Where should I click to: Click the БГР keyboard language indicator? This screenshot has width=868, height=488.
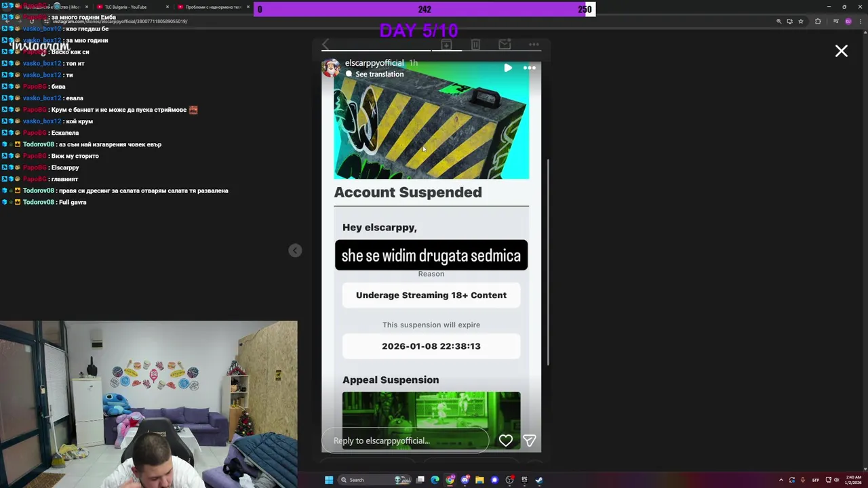[x=816, y=480]
